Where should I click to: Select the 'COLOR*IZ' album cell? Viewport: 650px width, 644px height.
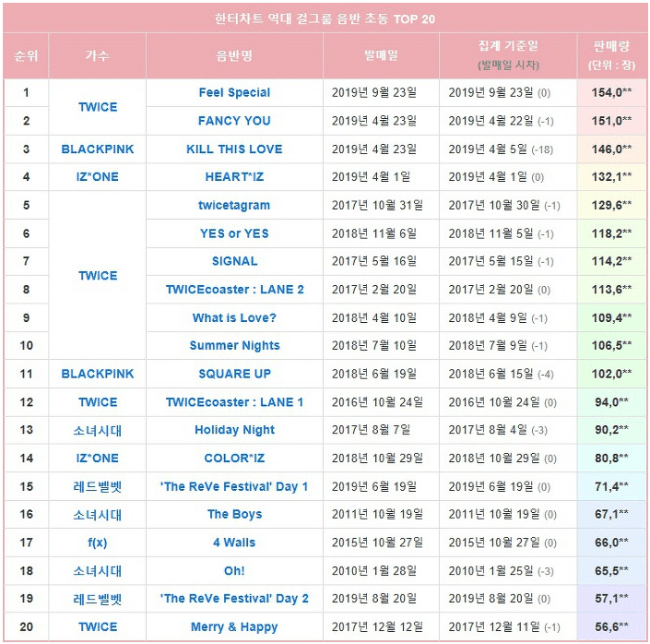point(234,459)
